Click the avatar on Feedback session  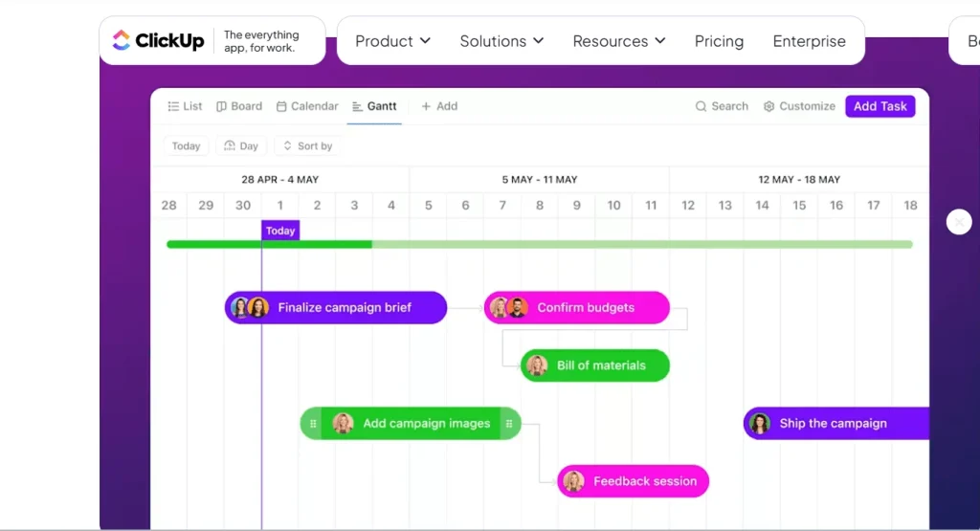coord(573,481)
